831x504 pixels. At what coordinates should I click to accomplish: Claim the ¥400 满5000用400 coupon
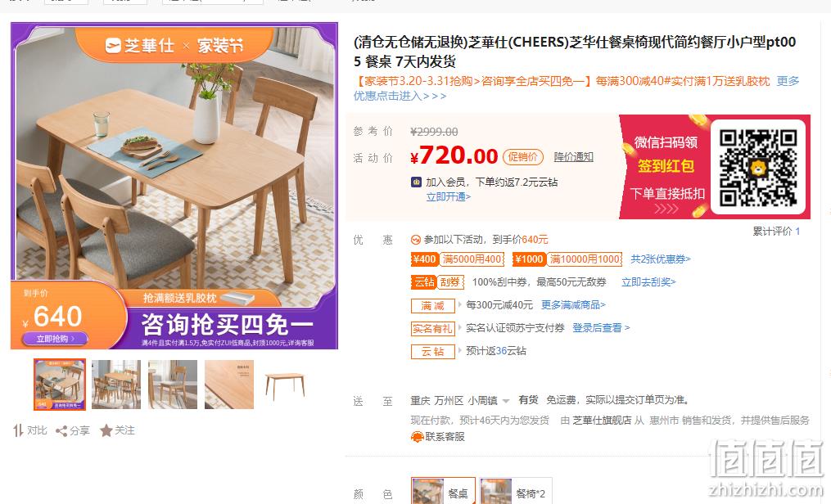coord(458,259)
